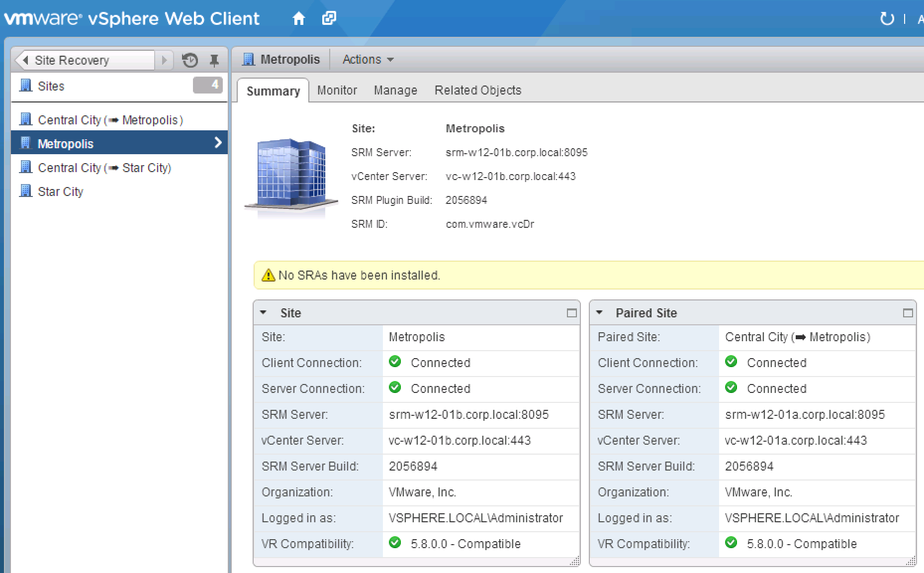
Task: Click the forward arrow next to Site Recovery
Action: tap(164, 60)
